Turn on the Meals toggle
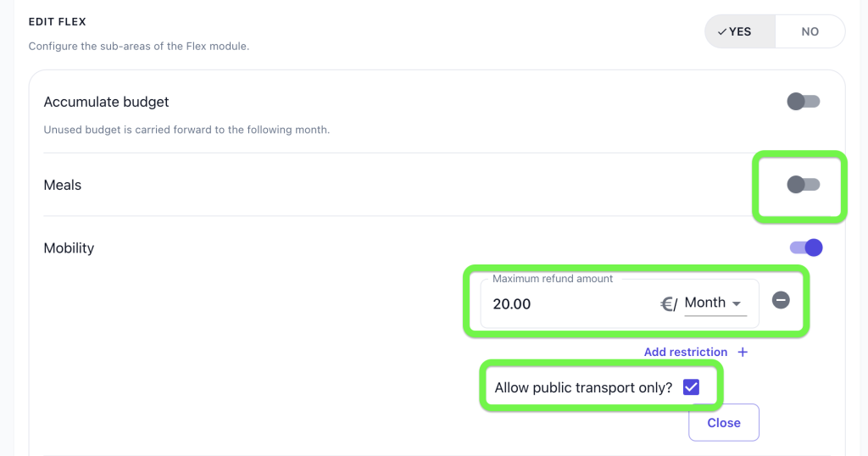868x456 pixels. click(804, 184)
